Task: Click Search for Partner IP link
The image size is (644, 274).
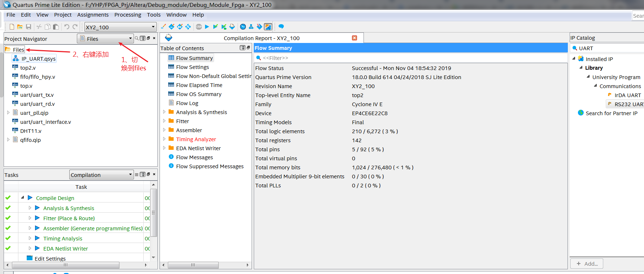Action: 612,113
